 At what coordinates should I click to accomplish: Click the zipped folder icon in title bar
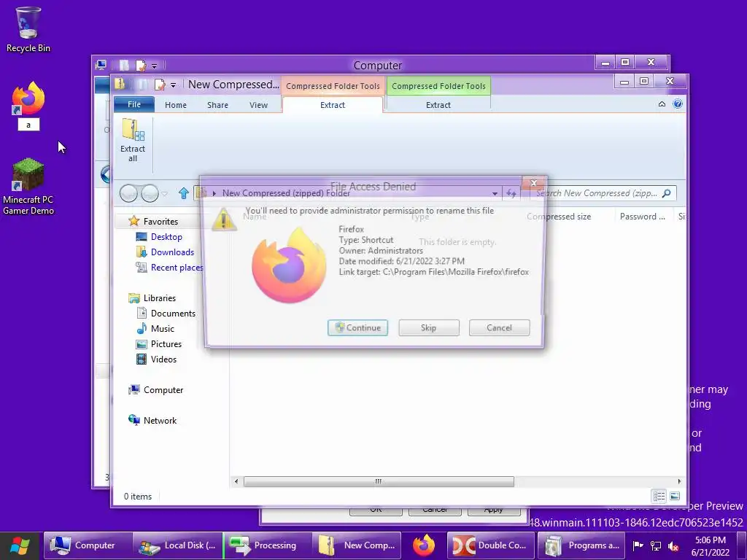[x=120, y=85]
